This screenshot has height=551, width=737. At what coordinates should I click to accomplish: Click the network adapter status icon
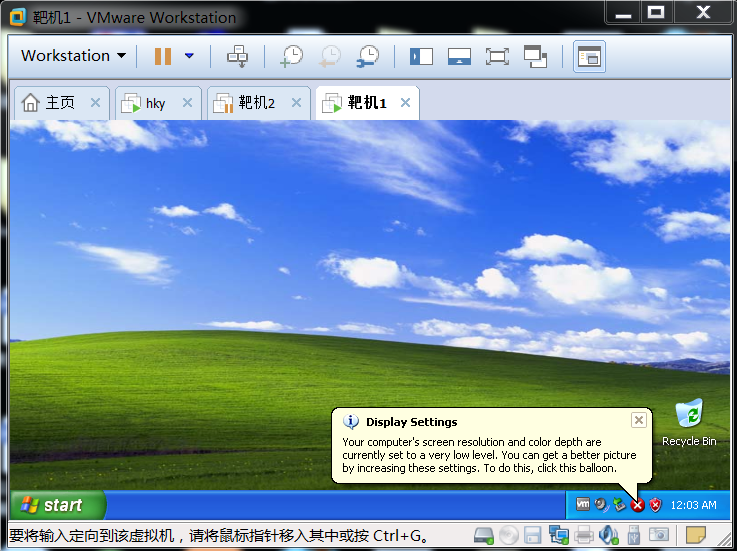click(558, 535)
